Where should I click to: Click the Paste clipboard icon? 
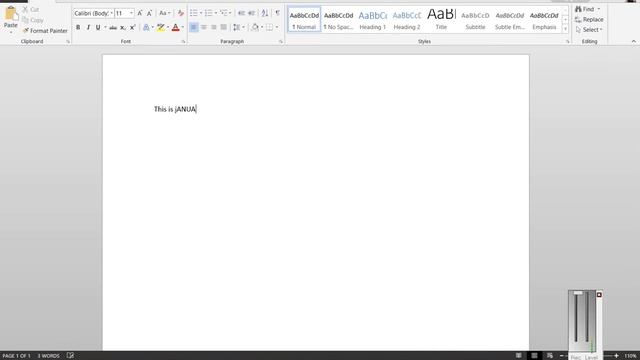point(11,14)
